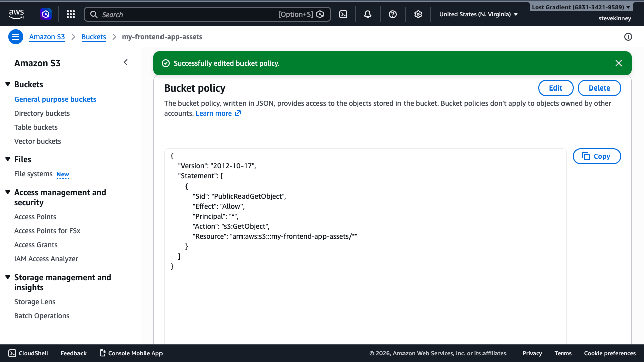Open Batch Operations

[42, 316]
